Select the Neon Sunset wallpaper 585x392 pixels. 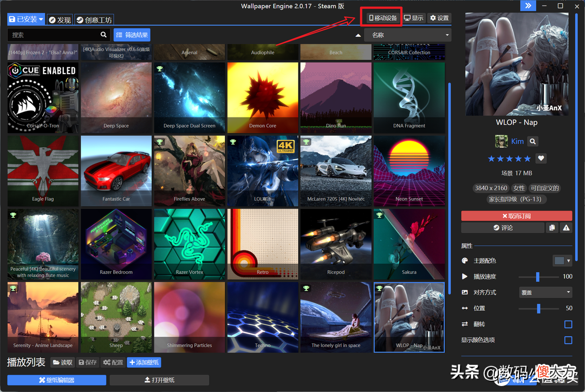click(x=409, y=171)
